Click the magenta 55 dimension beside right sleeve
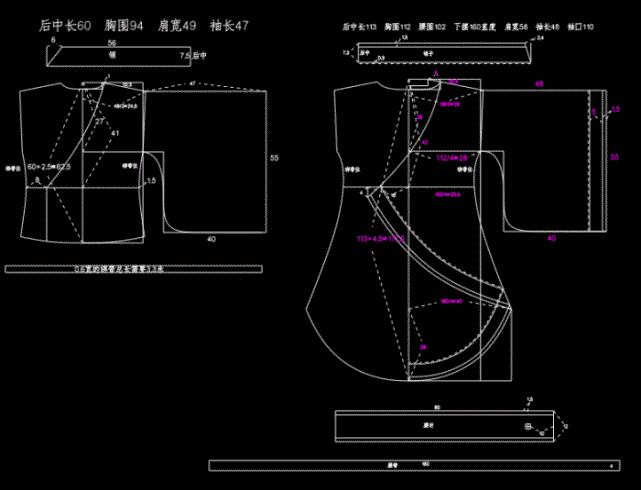 tap(614, 157)
